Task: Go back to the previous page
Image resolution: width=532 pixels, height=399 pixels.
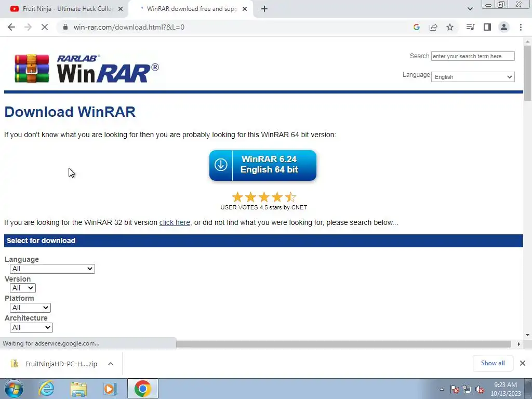Action: (x=11, y=27)
